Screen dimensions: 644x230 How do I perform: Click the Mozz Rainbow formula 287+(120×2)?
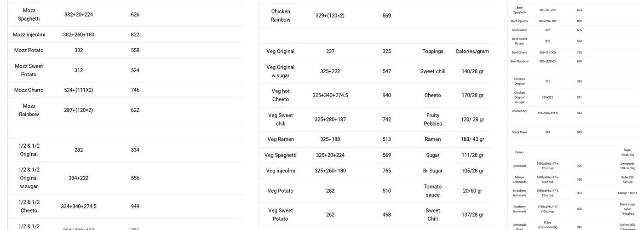[79, 110]
